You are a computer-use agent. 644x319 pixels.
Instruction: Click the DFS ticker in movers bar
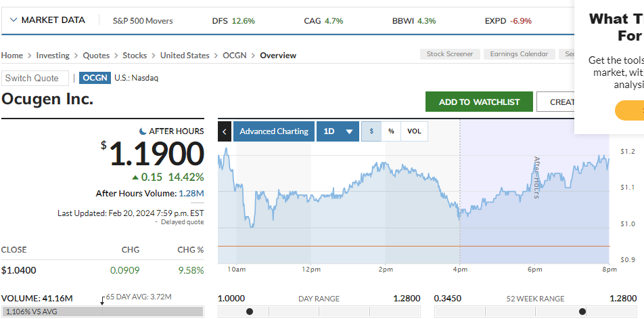tap(220, 21)
